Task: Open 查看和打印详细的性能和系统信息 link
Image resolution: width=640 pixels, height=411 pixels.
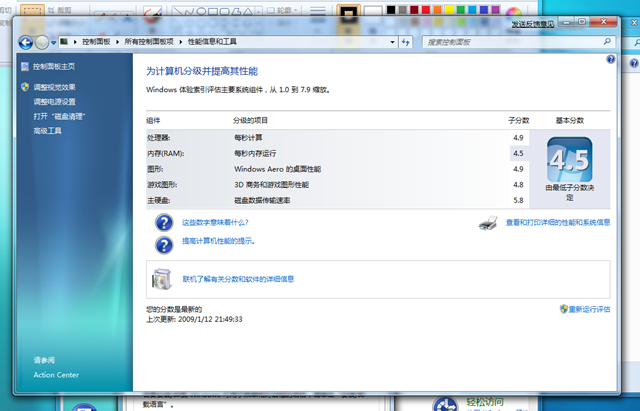Action: click(x=558, y=222)
